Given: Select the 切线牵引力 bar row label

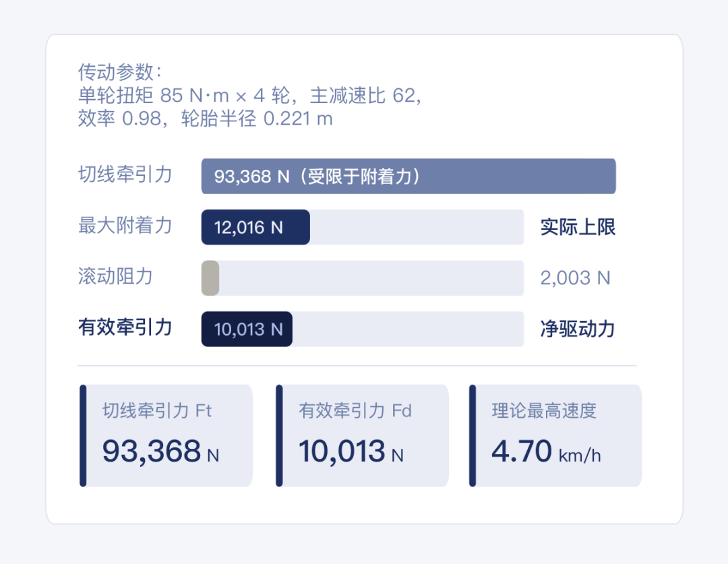Looking at the screenshot, I should 125,175.
